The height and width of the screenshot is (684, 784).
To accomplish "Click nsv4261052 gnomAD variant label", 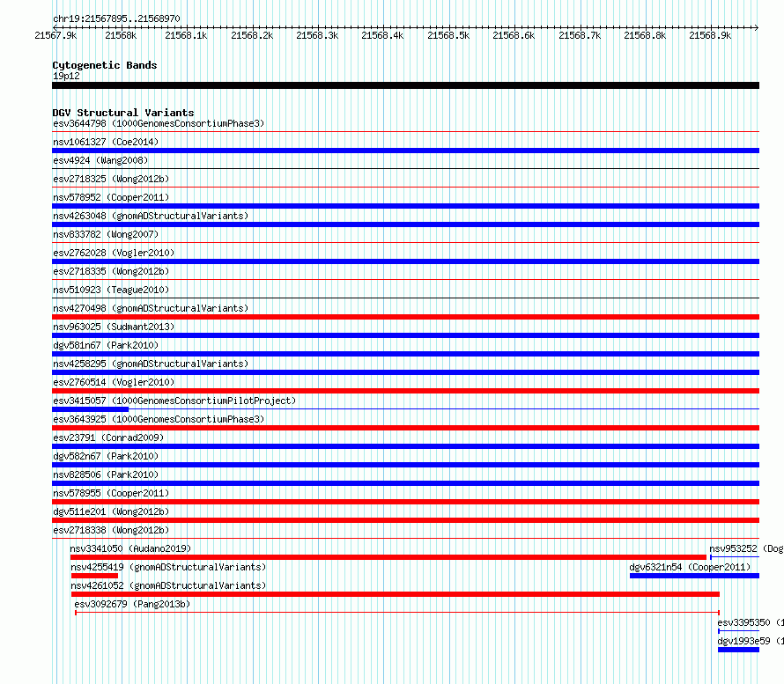I will 168,585.
